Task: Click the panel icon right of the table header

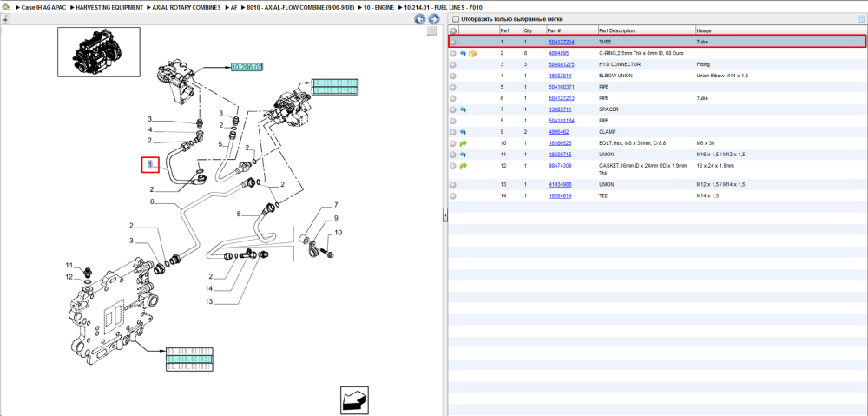Action: (x=860, y=19)
